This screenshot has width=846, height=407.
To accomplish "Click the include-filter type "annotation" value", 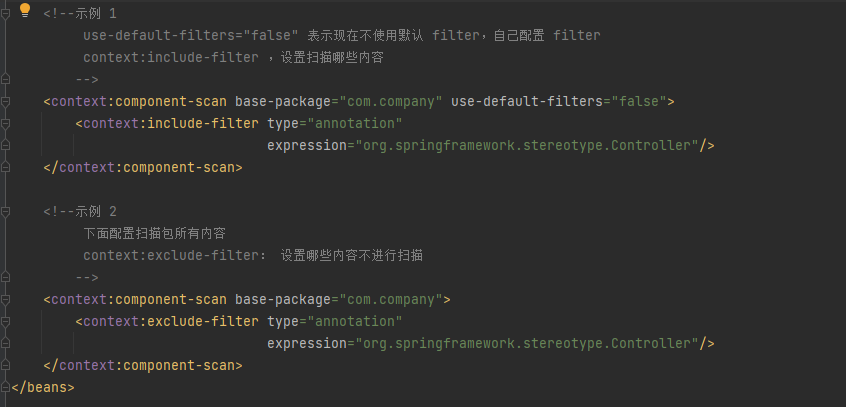I will tap(355, 124).
